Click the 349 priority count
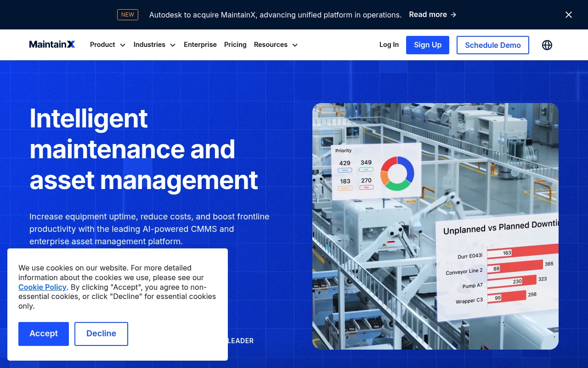Screen dimensions: 588x368 (x=366, y=162)
